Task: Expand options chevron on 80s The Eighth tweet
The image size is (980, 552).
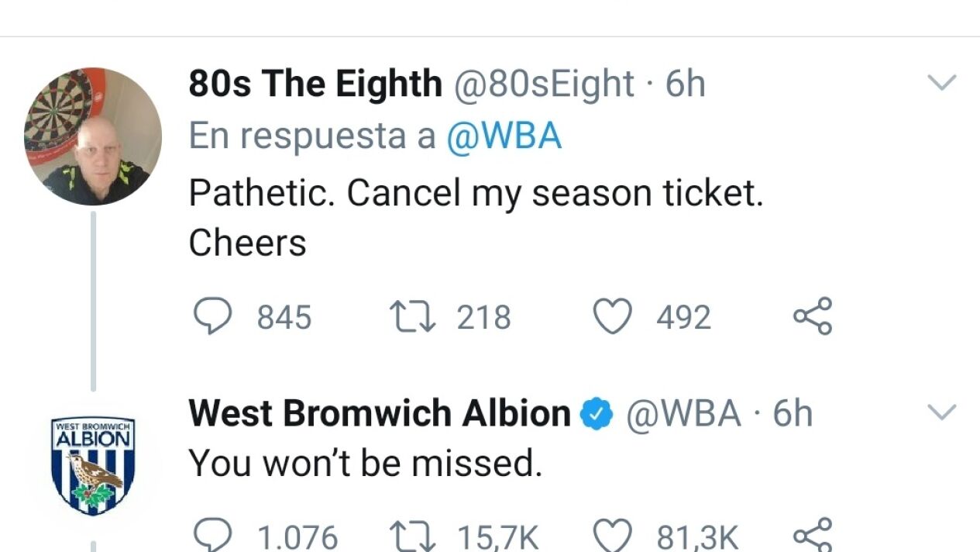Action: [x=942, y=83]
